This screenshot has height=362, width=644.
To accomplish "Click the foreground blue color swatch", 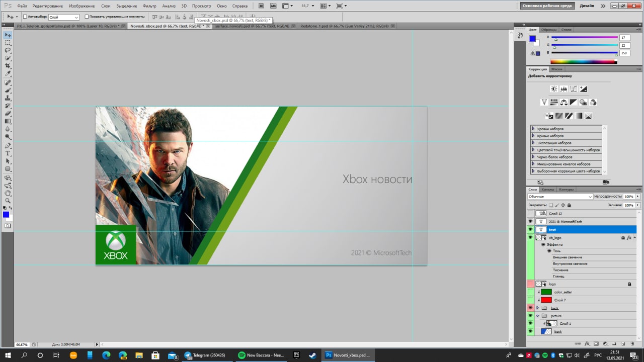I will pyautogui.click(x=532, y=39).
